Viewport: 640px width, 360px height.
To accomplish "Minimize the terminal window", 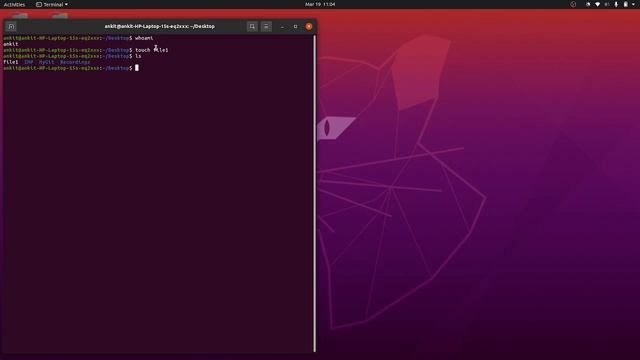I will coord(282,27).
